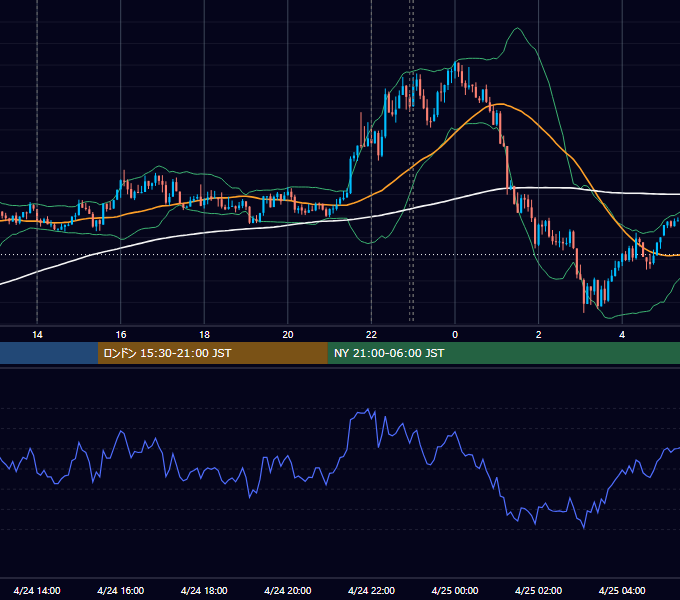The image size is (680, 600).
Task: Click the 4/24 22:00 date label
Action: pyautogui.click(x=371, y=590)
